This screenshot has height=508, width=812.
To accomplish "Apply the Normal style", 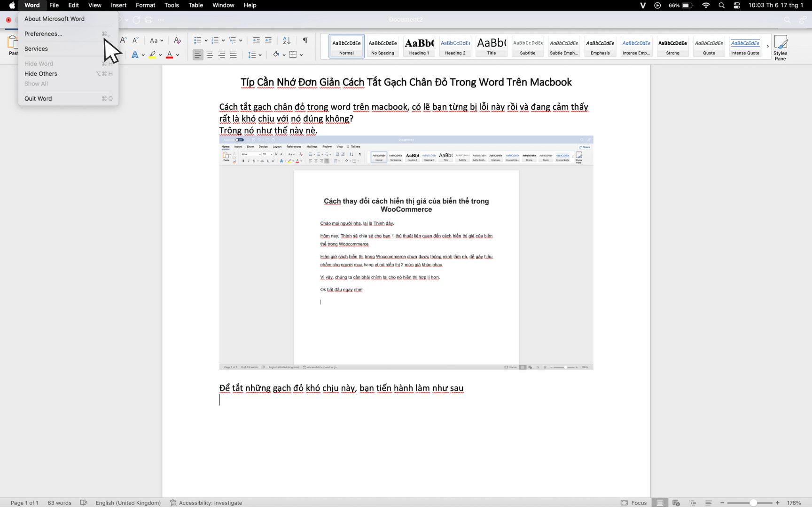I will pos(346,46).
